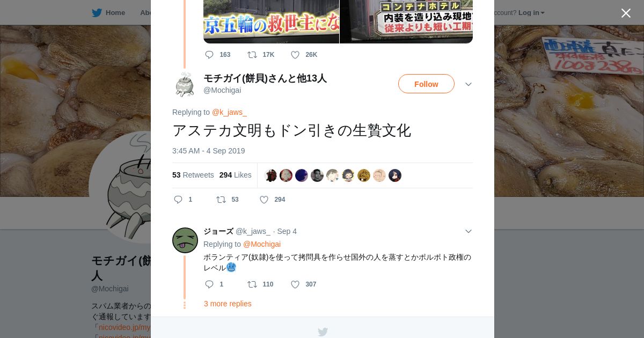Follow @Mochigai with the Follow button
Viewport: 644px width, 338px height.
tap(426, 84)
